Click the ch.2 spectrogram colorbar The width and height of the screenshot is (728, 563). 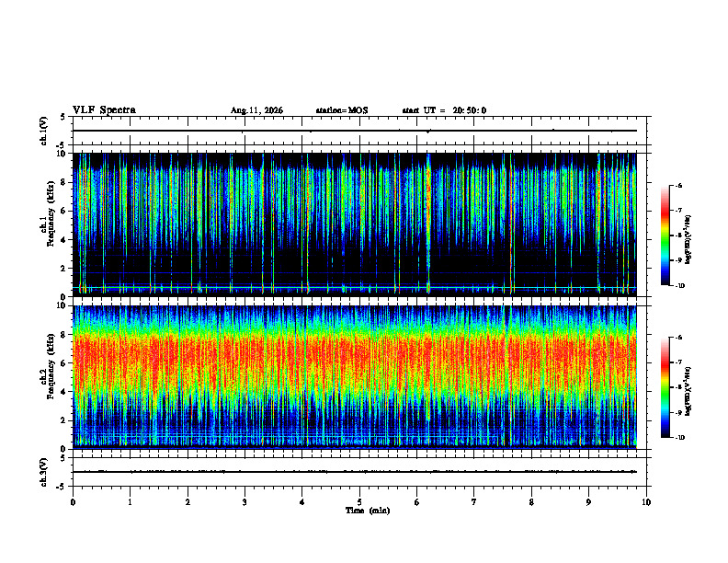[665, 387]
